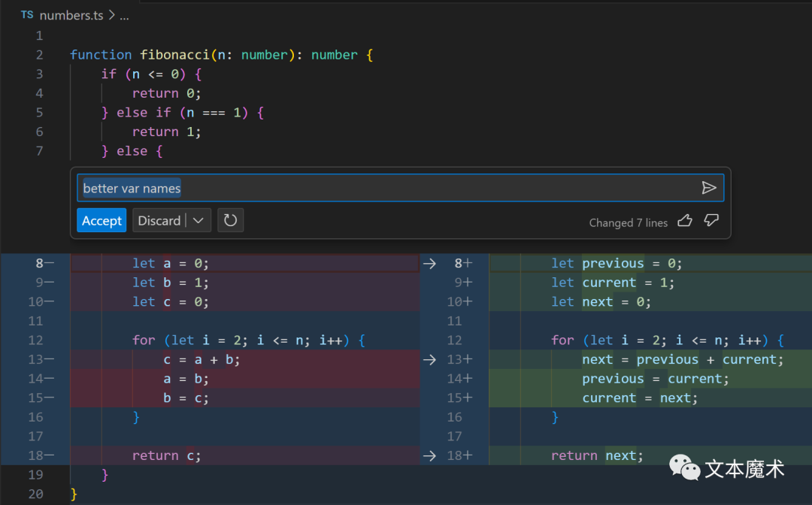Send the prompt with the arrow icon
The image size is (812, 505).
pyautogui.click(x=708, y=188)
